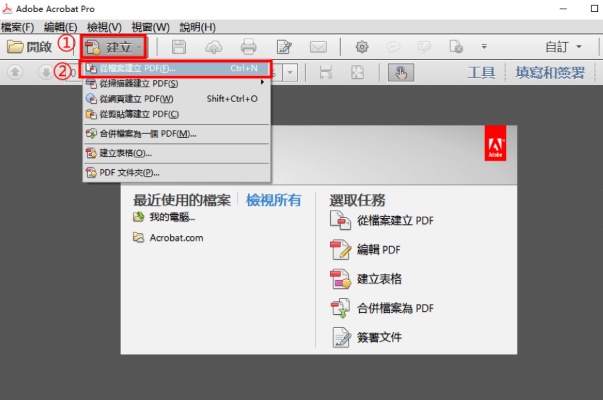This screenshot has width=603, height=400.
Task: Select the Hand tool icon
Action: (x=401, y=72)
